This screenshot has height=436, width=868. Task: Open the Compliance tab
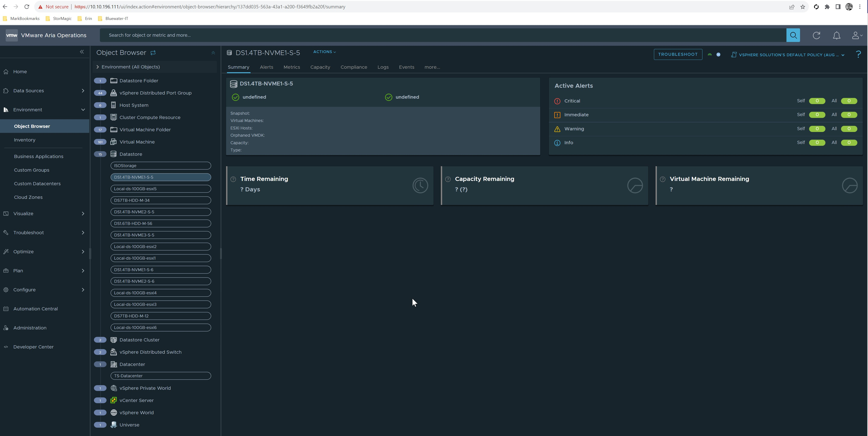(x=353, y=67)
